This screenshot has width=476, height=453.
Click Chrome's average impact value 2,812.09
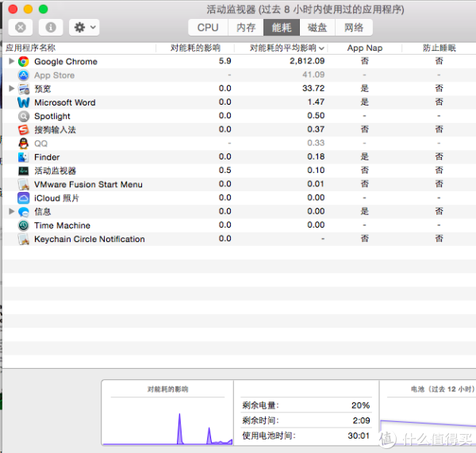307,61
